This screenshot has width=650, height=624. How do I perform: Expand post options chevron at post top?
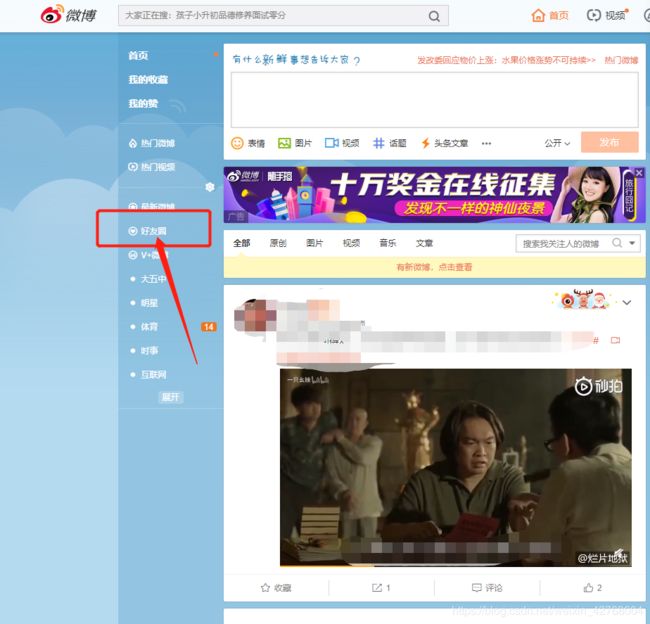click(x=627, y=303)
